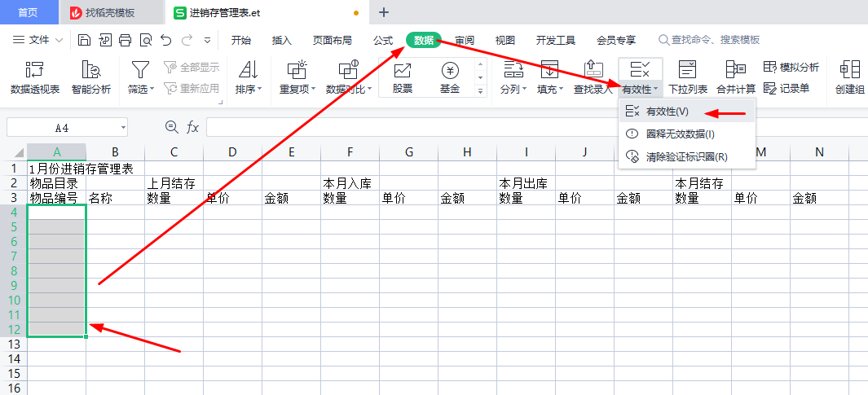Open the 数据透视表 pivot table tool
This screenshot has height=395, width=868.
[x=35, y=78]
